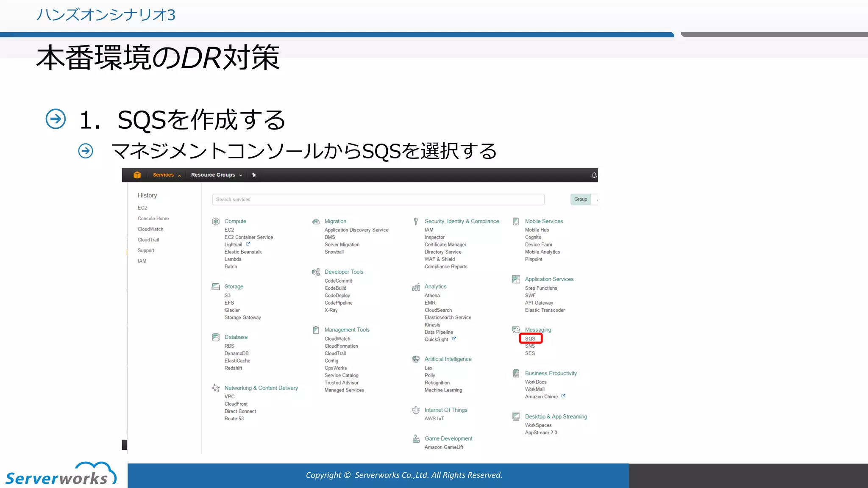
Task: Open EC2 from History list
Action: (x=142, y=208)
